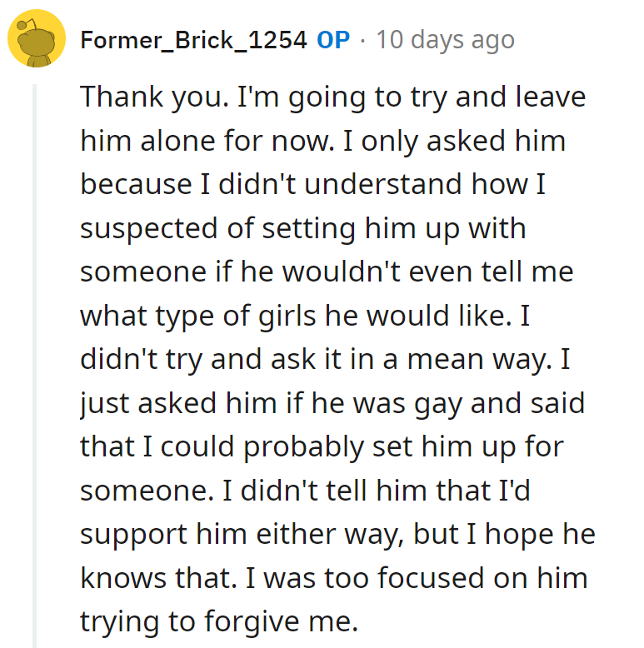The image size is (644, 648).
Task: Click the dot separator before timestamp
Action: [362, 41]
